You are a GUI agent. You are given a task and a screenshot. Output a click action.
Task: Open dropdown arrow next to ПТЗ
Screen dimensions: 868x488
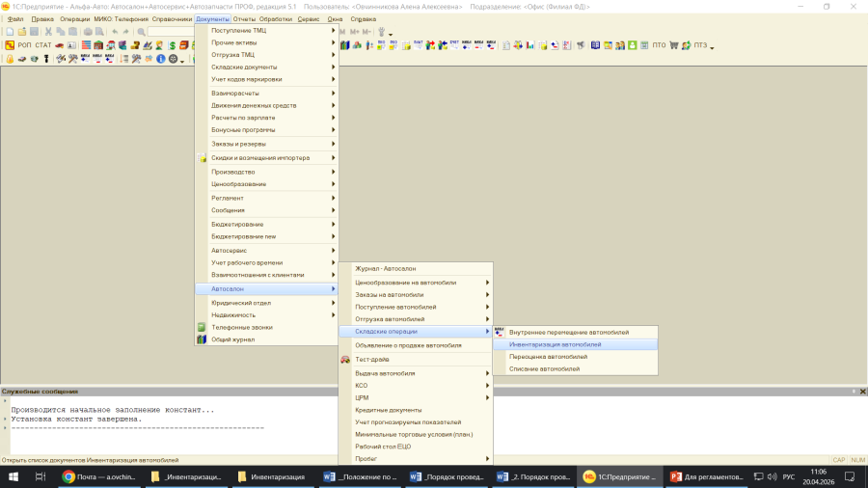[712, 47]
